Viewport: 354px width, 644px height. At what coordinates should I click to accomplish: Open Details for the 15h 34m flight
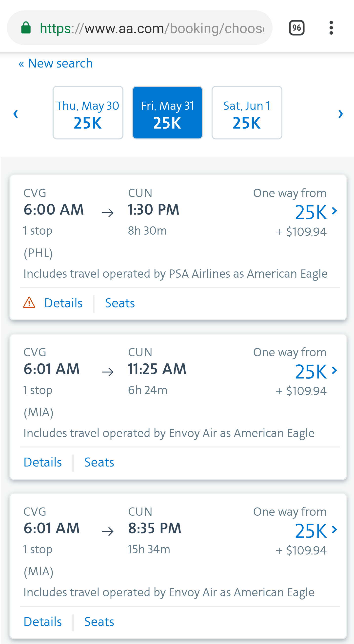[x=43, y=622]
